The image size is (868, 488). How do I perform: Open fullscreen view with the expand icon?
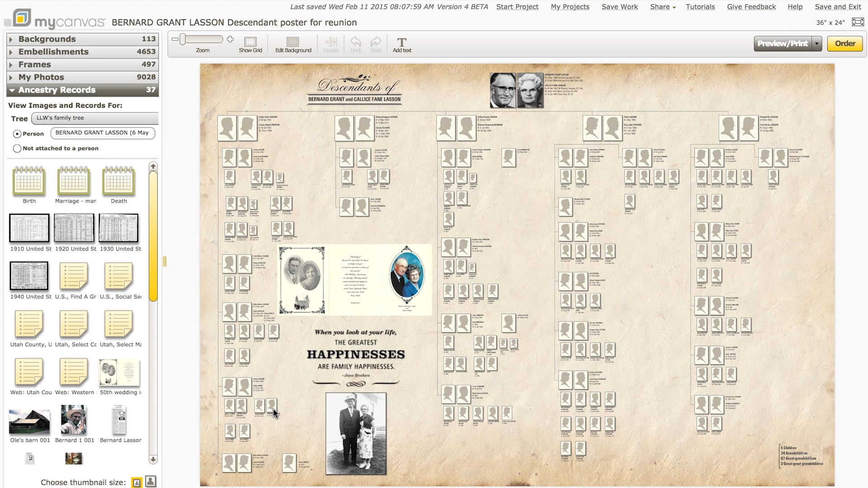(x=858, y=22)
